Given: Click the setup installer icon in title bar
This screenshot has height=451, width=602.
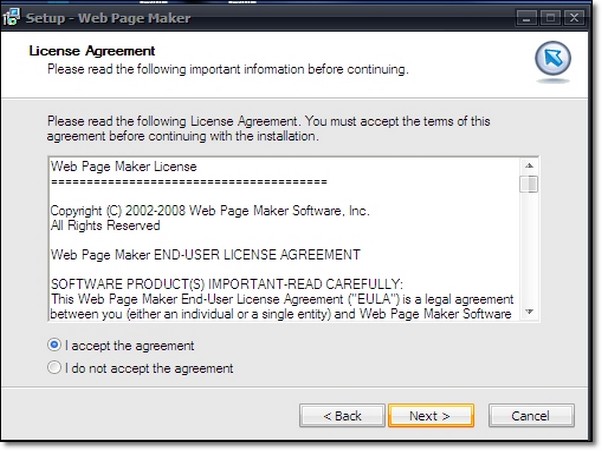Looking at the screenshot, I should [11, 17].
